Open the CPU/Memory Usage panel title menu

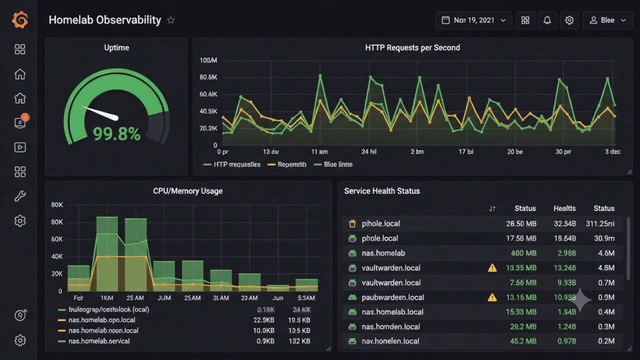[188, 191]
